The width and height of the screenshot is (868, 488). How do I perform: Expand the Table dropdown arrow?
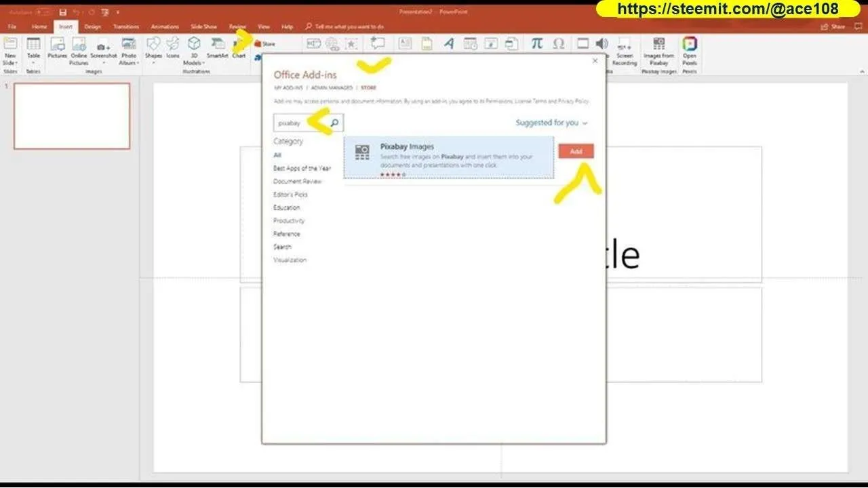coord(33,63)
